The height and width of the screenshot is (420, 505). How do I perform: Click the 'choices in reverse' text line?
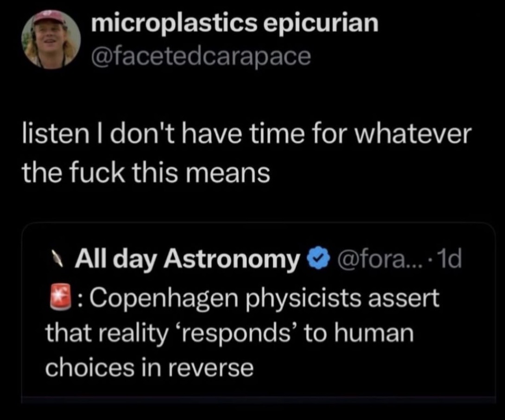[x=149, y=368]
